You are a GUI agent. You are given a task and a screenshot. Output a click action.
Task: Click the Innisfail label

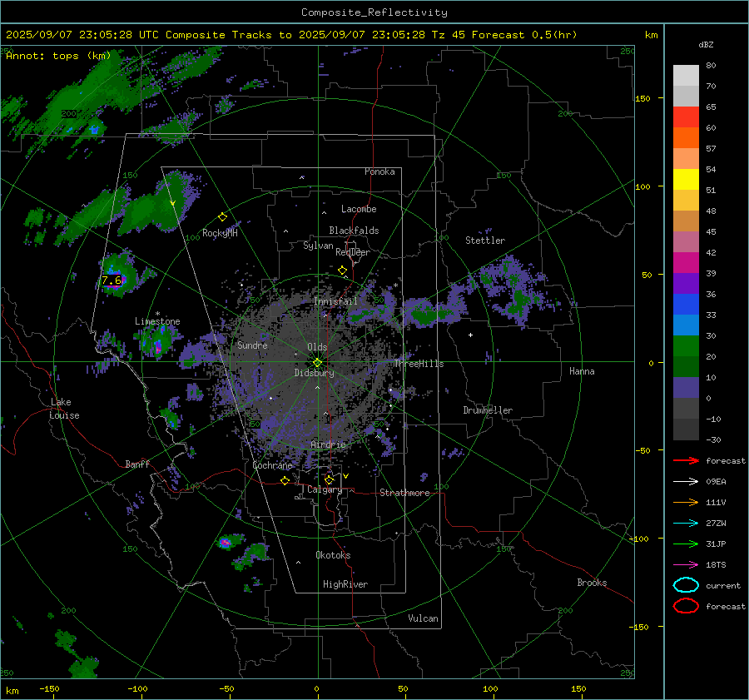coord(335,301)
